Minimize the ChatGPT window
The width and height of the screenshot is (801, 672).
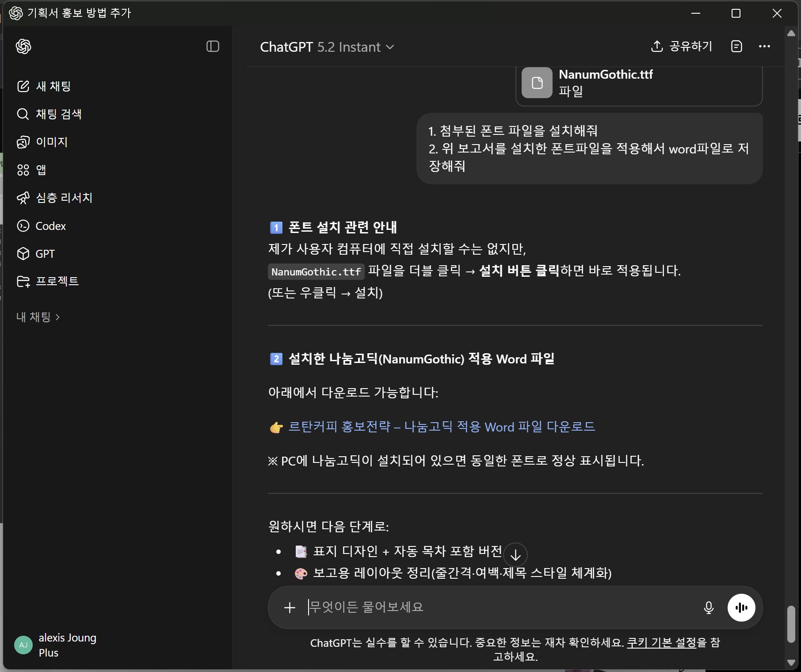[696, 13]
